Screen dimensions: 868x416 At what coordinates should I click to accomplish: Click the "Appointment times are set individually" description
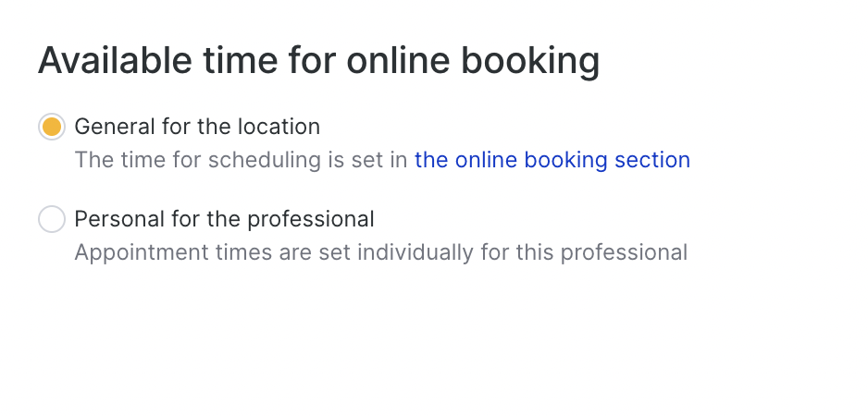(380, 252)
